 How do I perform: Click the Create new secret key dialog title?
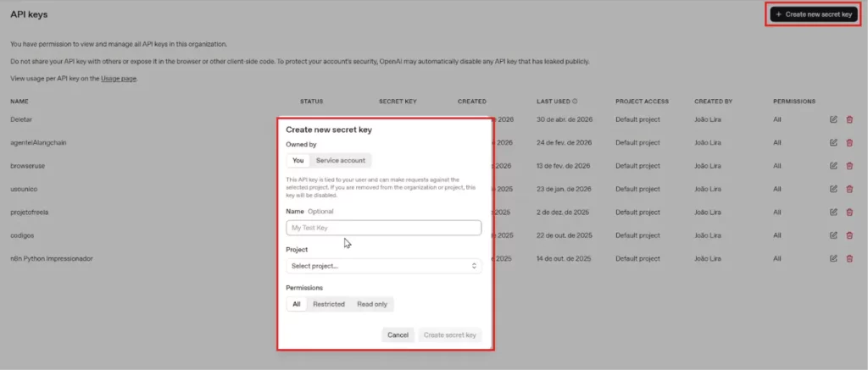click(329, 130)
